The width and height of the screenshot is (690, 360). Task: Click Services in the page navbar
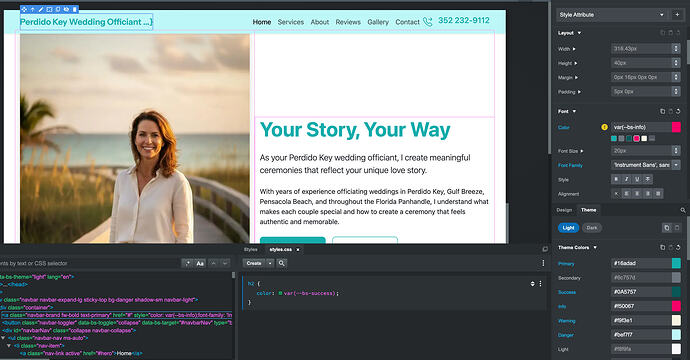coord(290,22)
